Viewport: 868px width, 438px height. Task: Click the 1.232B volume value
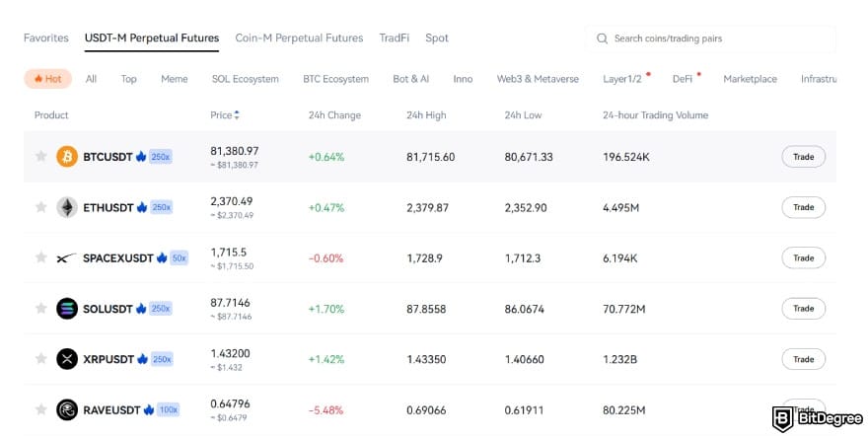tap(620, 359)
